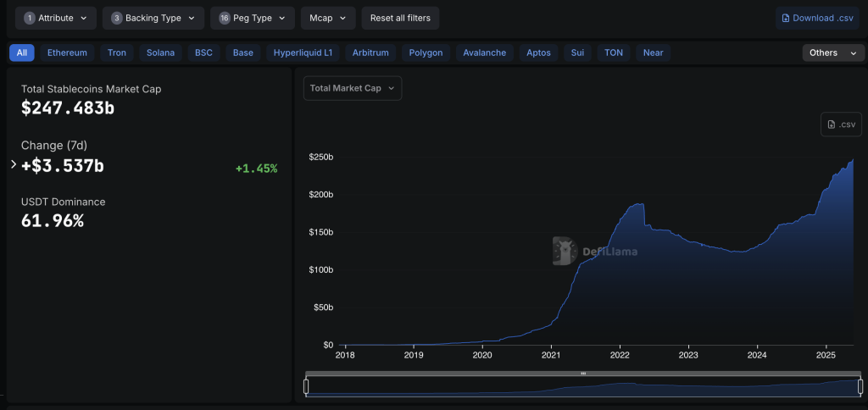
Task: Expand the side arrow beside Change (7d)
Action: 13,164
